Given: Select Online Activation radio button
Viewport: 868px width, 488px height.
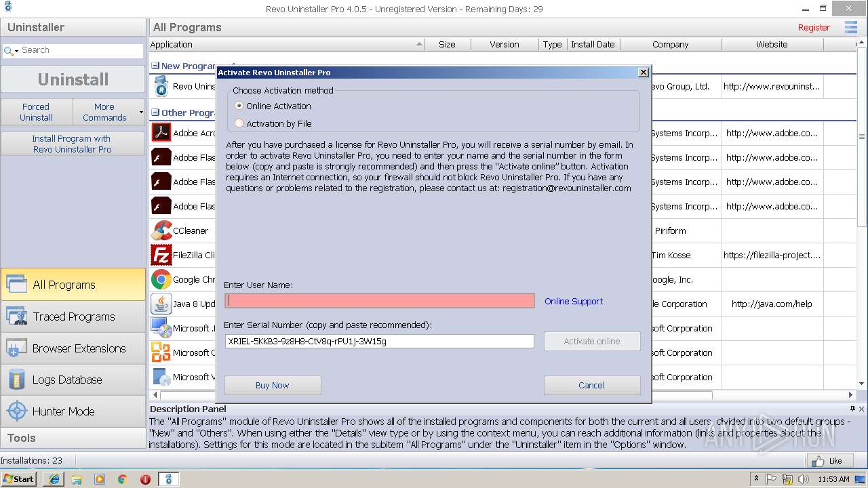Looking at the screenshot, I should tap(239, 106).
